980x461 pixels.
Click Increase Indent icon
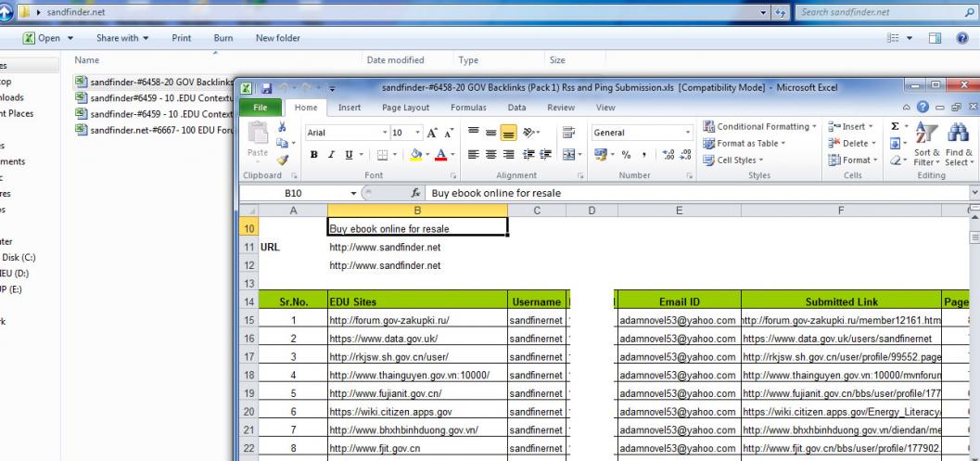[545, 155]
